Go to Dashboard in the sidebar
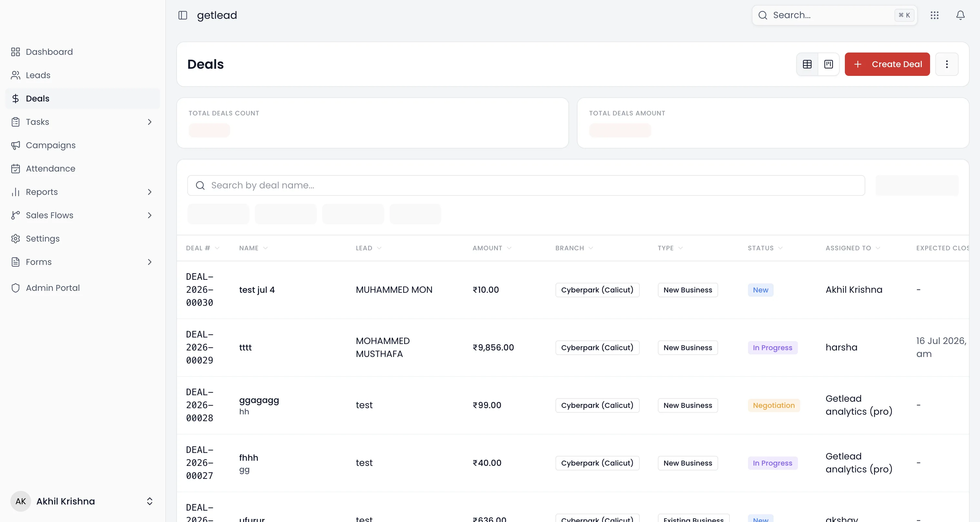 [83, 52]
